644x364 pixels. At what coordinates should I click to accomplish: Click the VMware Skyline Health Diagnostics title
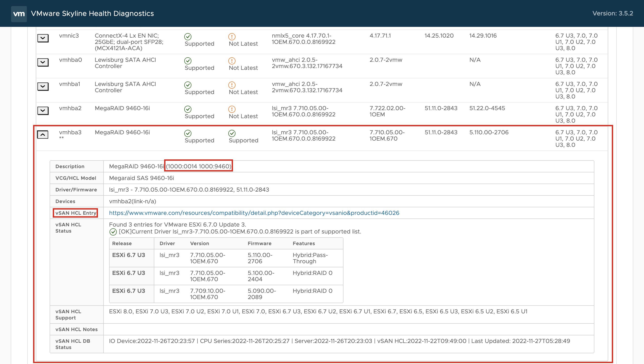pos(92,13)
